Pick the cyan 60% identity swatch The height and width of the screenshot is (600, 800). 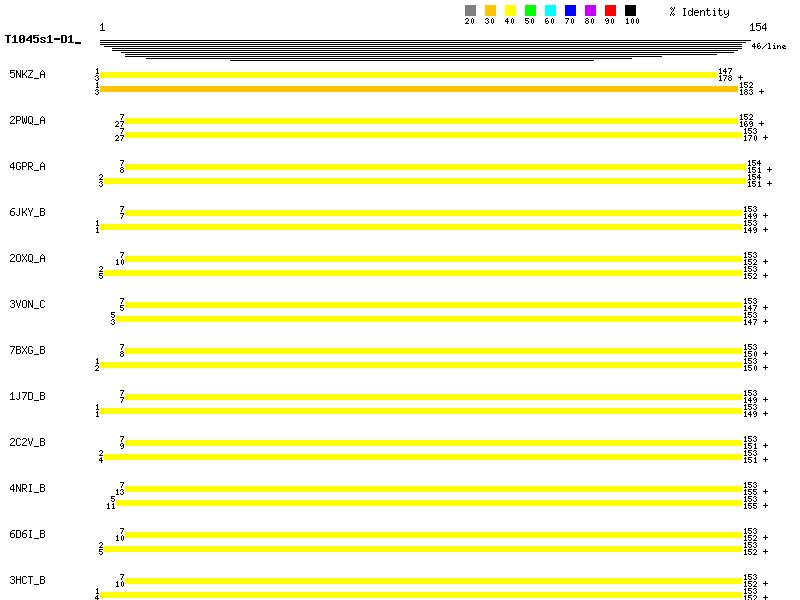pyautogui.click(x=550, y=11)
